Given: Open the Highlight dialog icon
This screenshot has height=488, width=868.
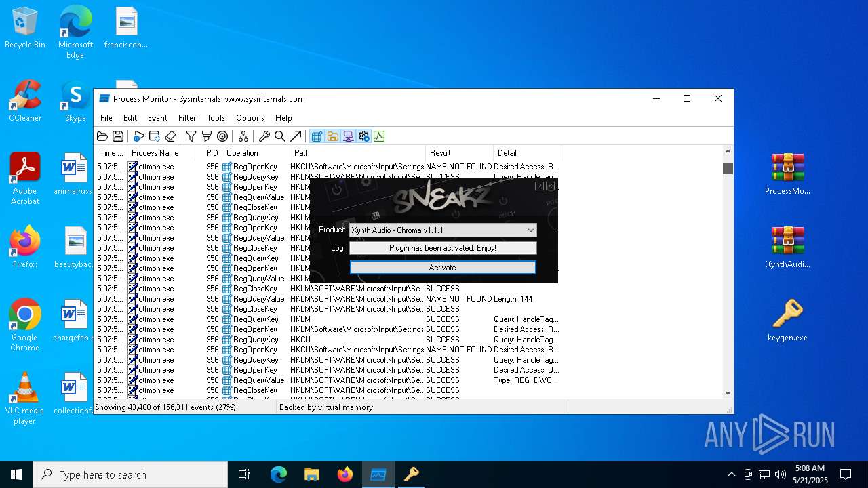Looking at the screenshot, I should click(207, 136).
